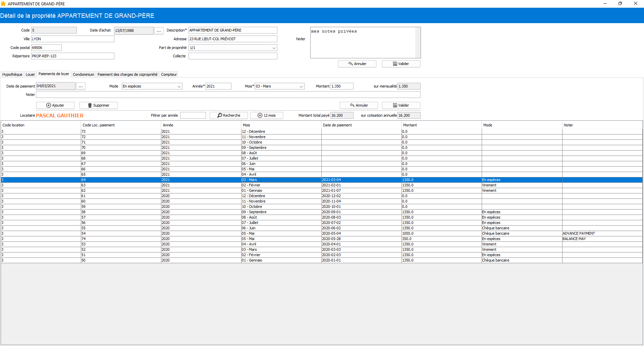Click the Code field containing 5
Image resolution: width=644 pixels, height=346 pixels.
pos(54,30)
